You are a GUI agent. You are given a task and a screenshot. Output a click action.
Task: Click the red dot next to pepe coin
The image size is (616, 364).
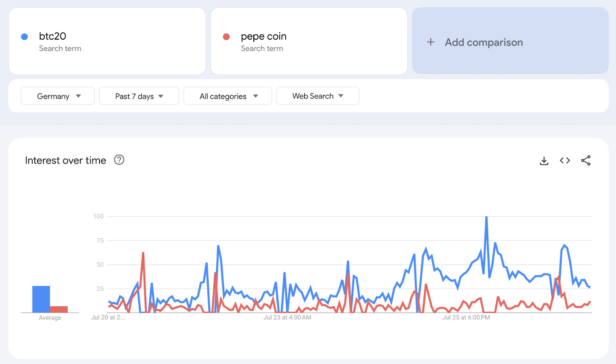(226, 36)
